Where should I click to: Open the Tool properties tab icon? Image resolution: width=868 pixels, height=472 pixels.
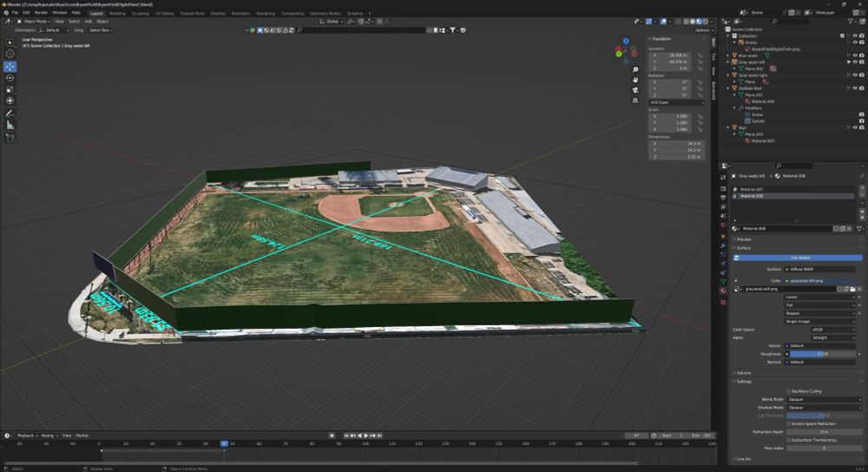click(x=723, y=178)
